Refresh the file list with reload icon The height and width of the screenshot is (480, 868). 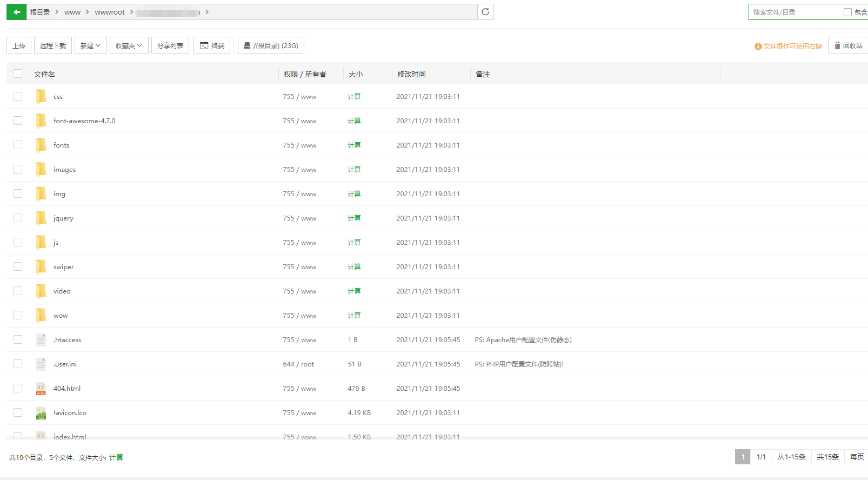coord(485,12)
